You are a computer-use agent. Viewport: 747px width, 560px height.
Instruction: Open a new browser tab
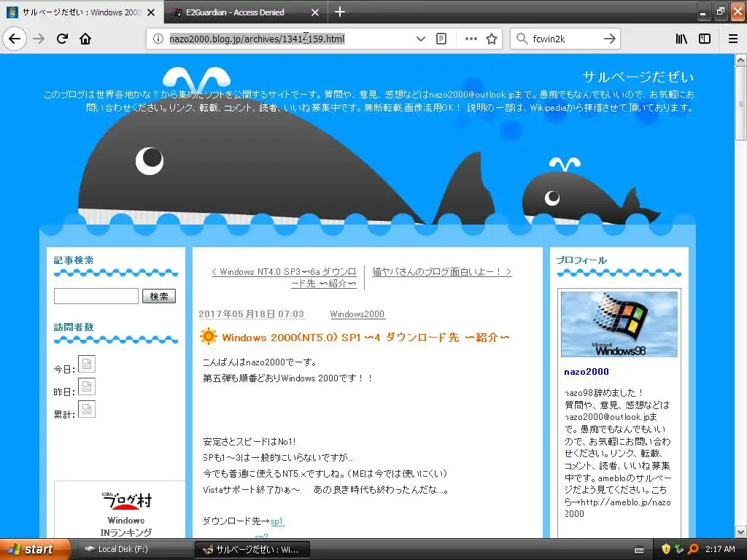click(x=340, y=12)
